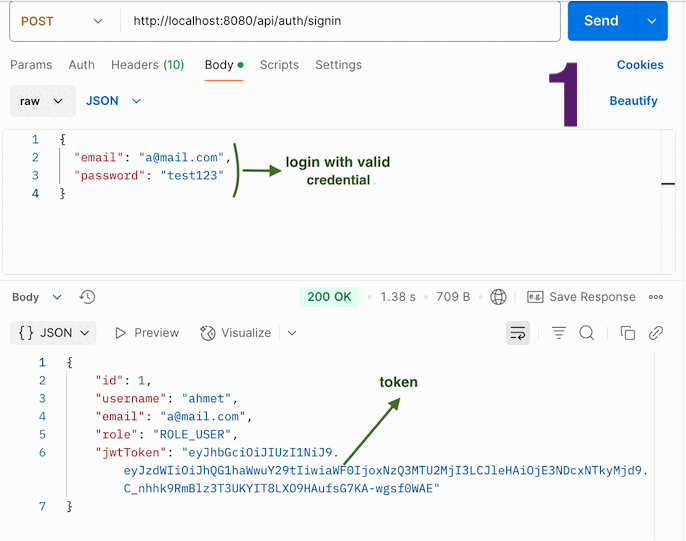The width and height of the screenshot is (686, 541).
Task: Click the "test123" password value
Action: tap(192, 175)
